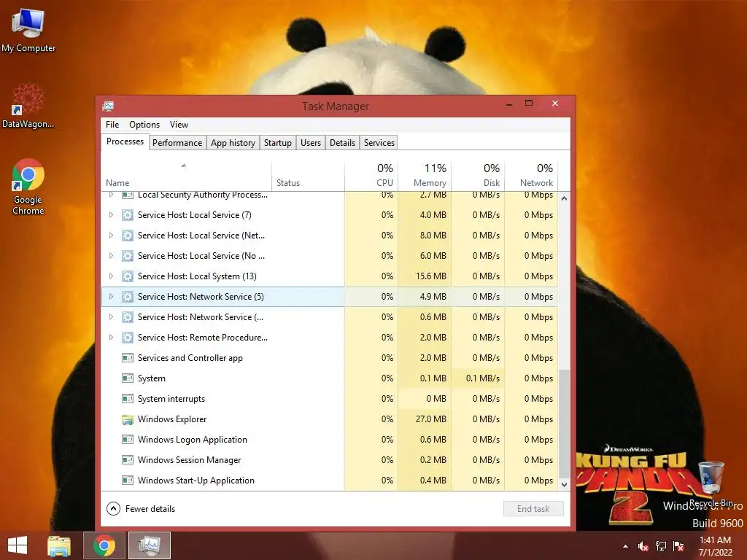Expand Service Host: Local Service (Net...
The height and width of the screenshot is (560, 747).
111,236
